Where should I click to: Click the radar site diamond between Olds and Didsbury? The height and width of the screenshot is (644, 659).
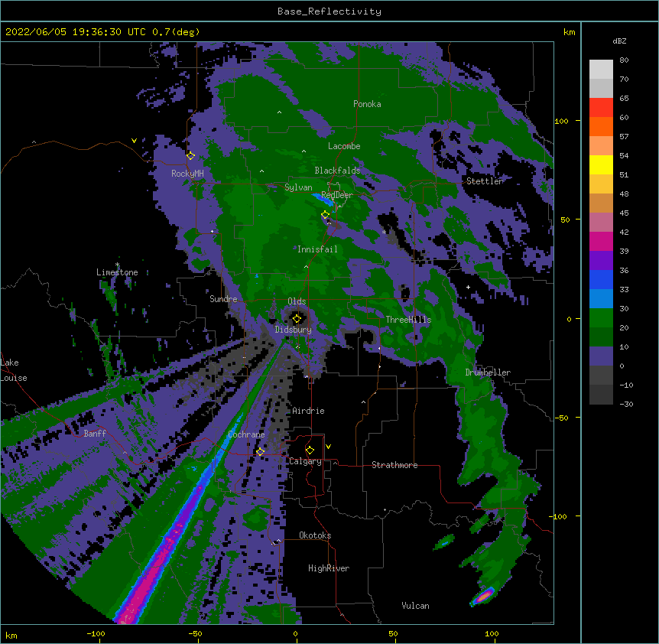coord(297,319)
